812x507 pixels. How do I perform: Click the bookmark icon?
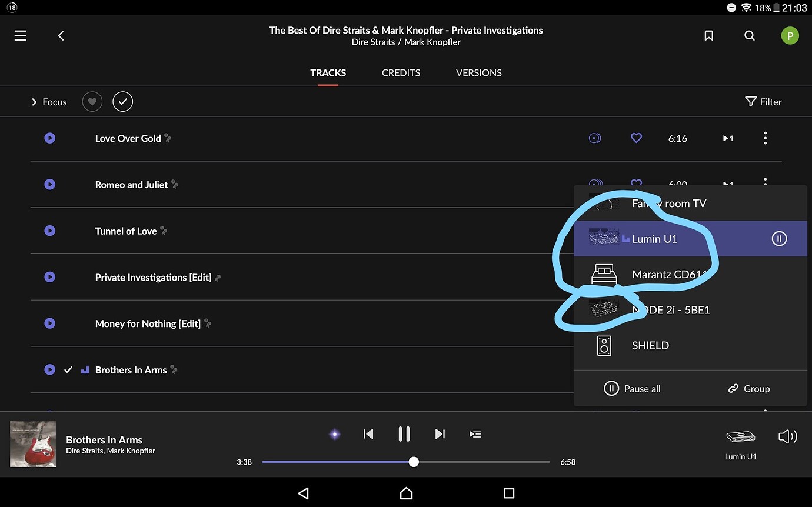(x=708, y=35)
